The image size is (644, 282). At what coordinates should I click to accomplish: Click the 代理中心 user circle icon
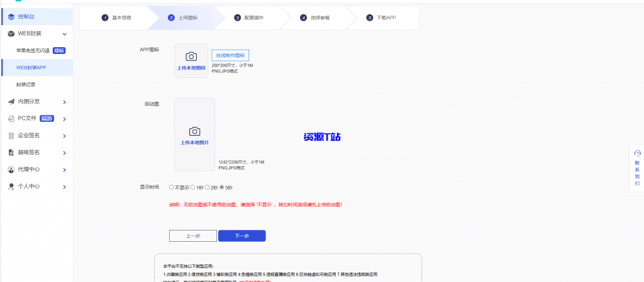(11, 170)
